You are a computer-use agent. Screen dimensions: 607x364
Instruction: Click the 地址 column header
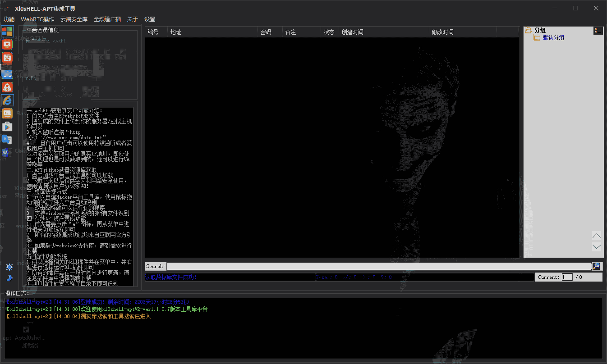point(175,32)
